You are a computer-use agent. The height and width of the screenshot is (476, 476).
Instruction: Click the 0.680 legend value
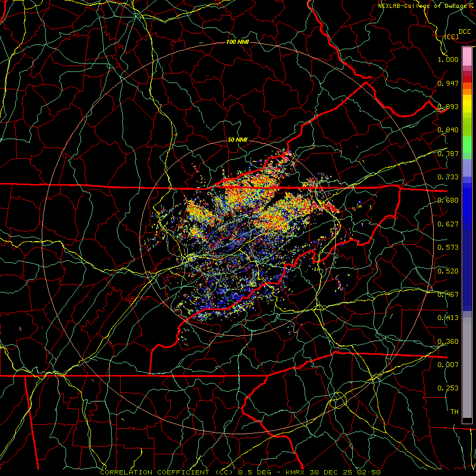point(448,200)
